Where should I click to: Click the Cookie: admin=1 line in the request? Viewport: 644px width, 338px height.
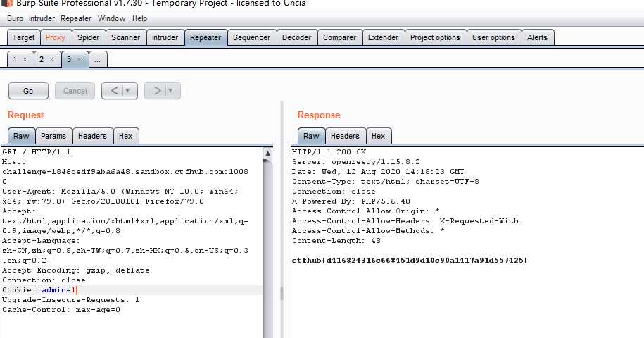coord(39,290)
